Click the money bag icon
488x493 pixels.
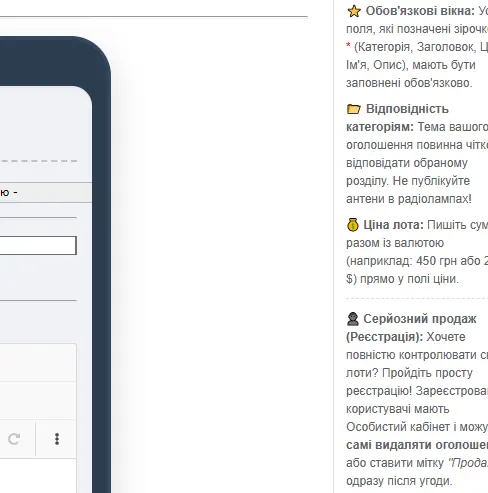pos(353,225)
